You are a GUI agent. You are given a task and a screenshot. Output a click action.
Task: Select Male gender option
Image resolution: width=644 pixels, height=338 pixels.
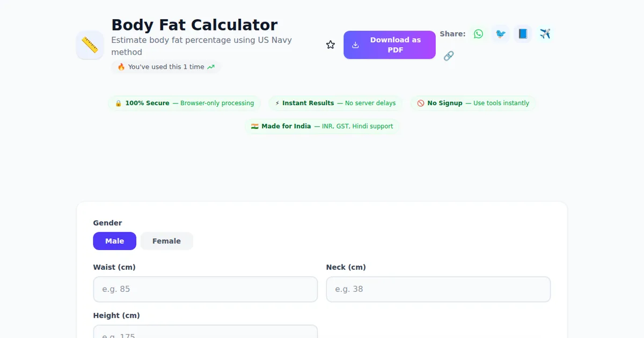click(x=114, y=241)
